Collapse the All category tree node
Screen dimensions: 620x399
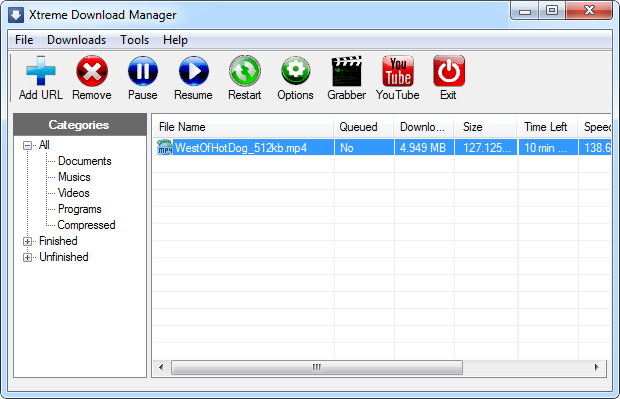click(x=27, y=146)
